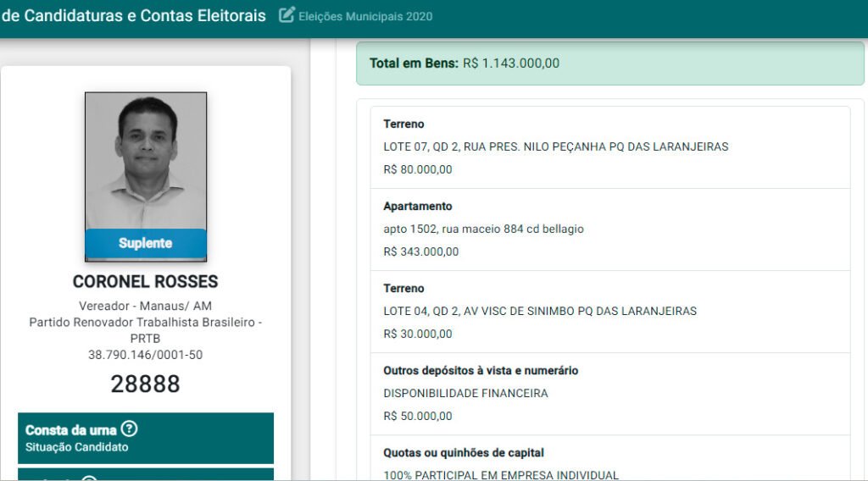Select the Apartamento apto 1502 asset entry
The image size is (868, 481).
click(x=609, y=229)
